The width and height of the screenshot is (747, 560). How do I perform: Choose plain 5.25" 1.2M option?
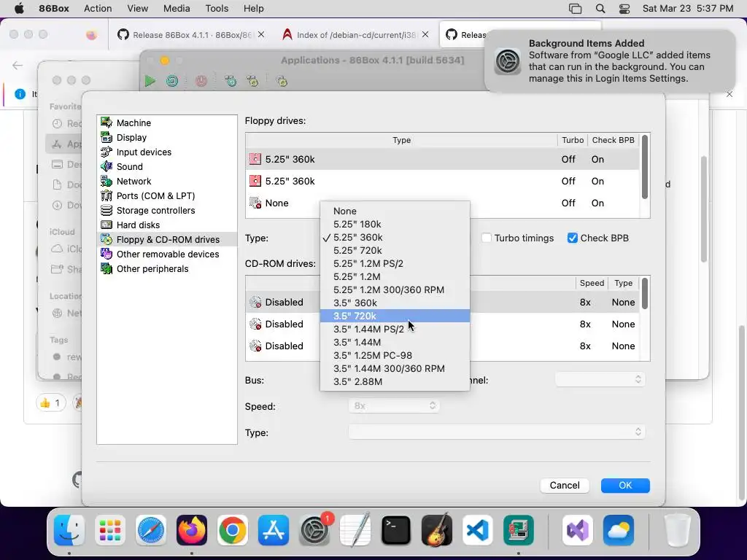click(395, 276)
